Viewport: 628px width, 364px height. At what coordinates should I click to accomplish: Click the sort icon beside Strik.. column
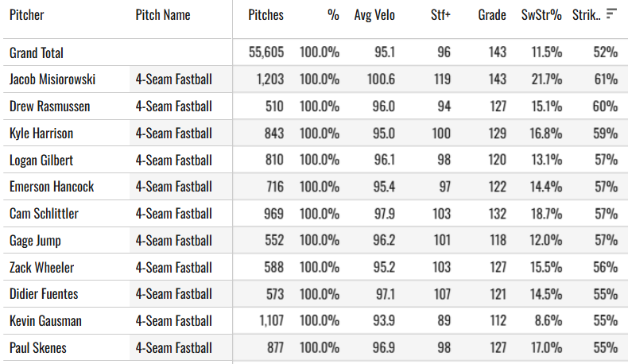611,14
